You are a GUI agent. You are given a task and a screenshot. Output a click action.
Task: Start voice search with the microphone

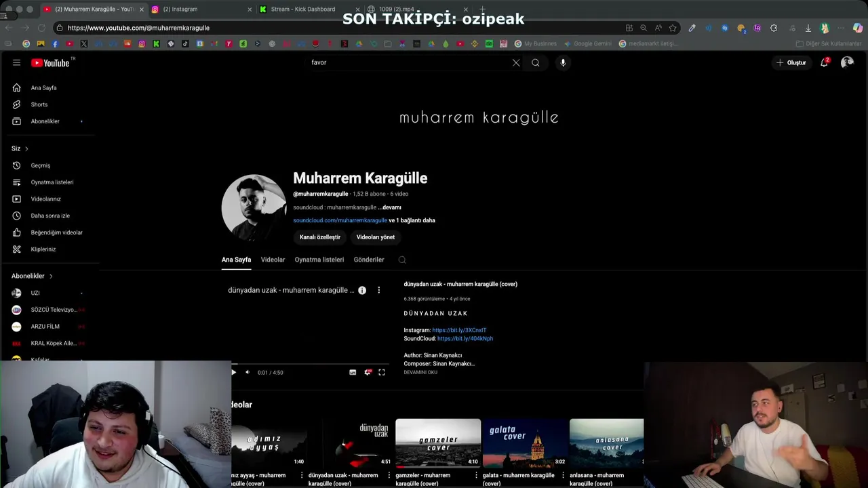tap(563, 62)
